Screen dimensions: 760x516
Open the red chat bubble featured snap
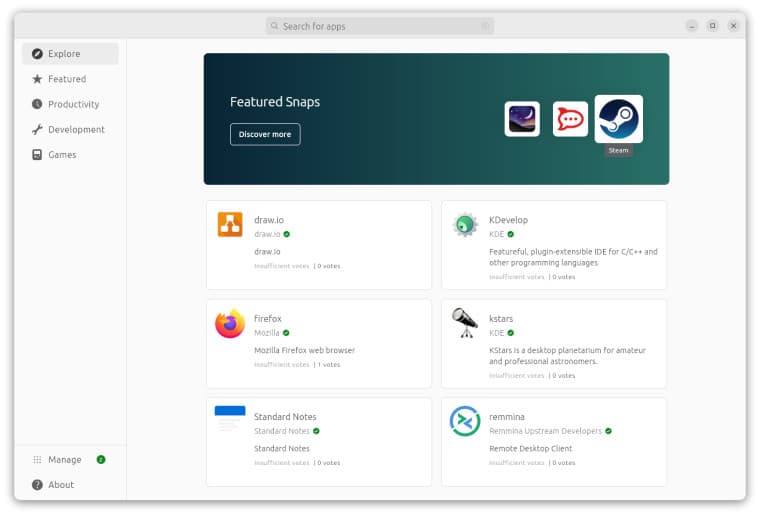point(570,119)
